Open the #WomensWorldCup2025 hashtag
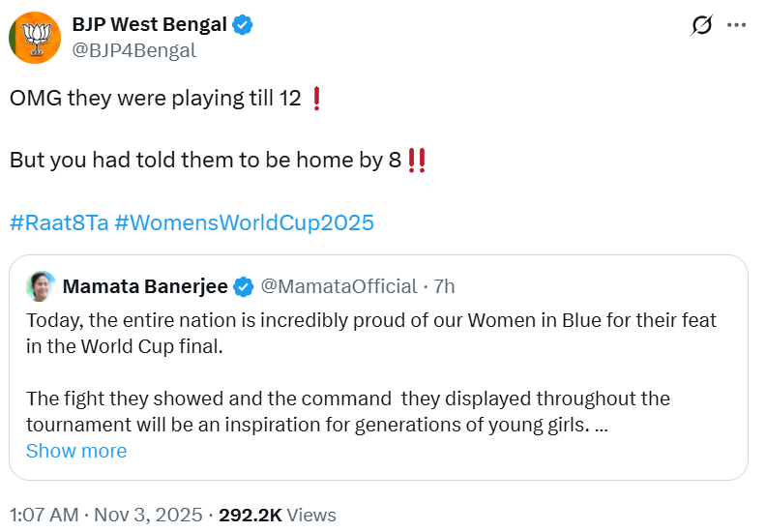The height and width of the screenshot is (532, 766). click(244, 222)
